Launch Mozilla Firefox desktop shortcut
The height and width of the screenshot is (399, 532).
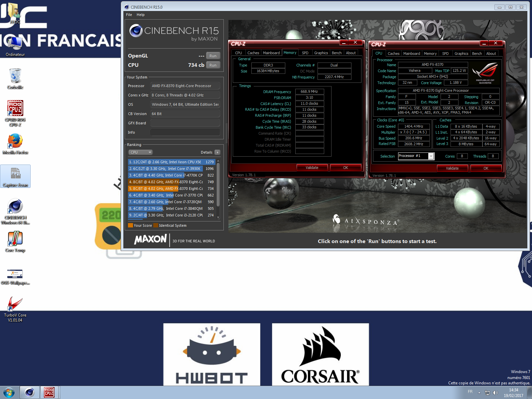click(15, 144)
